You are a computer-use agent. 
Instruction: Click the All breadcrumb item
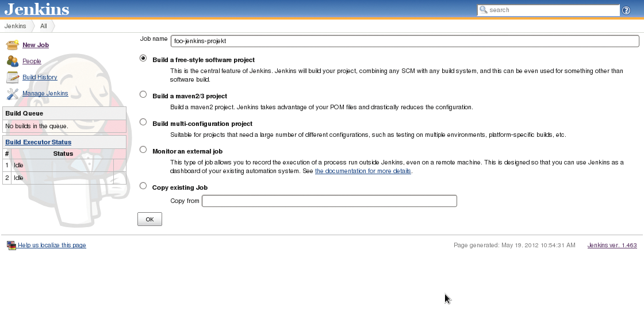[44, 26]
